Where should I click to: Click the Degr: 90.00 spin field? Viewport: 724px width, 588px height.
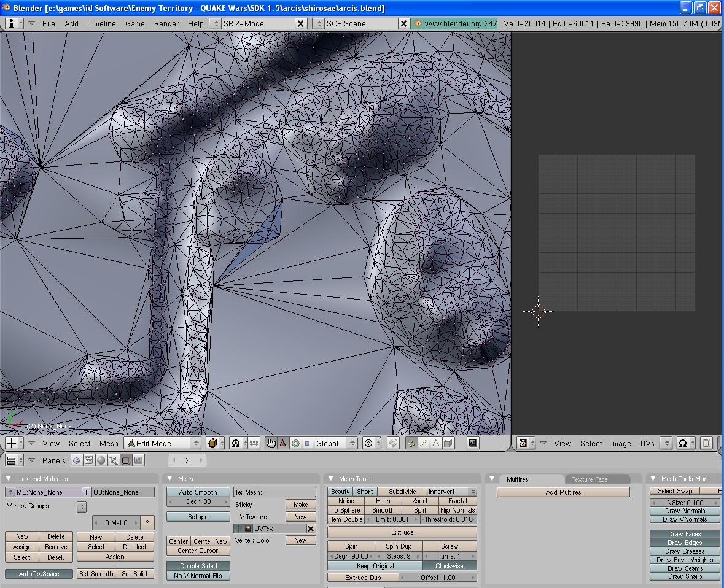point(351,556)
